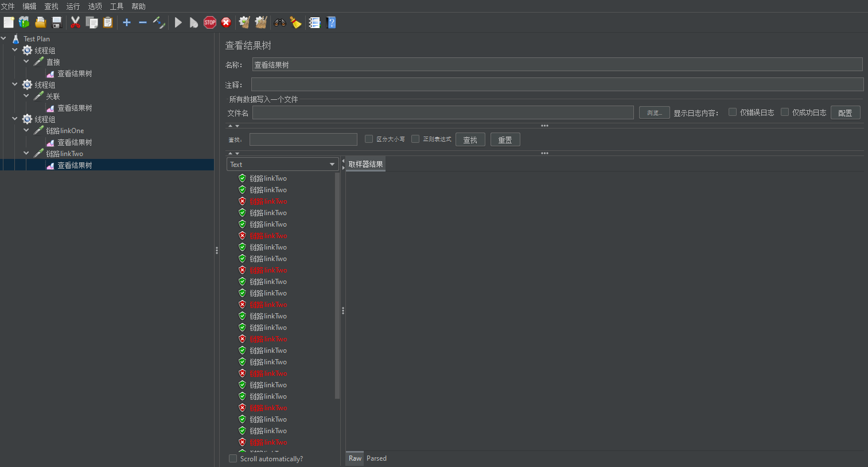Open Help via the question mark icon

pos(331,22)
